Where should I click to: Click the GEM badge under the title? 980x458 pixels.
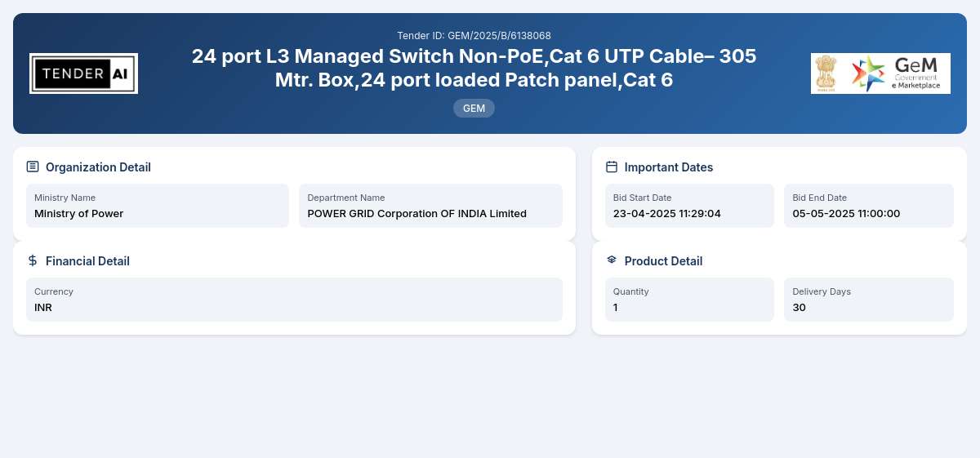(x=474, y=108)
